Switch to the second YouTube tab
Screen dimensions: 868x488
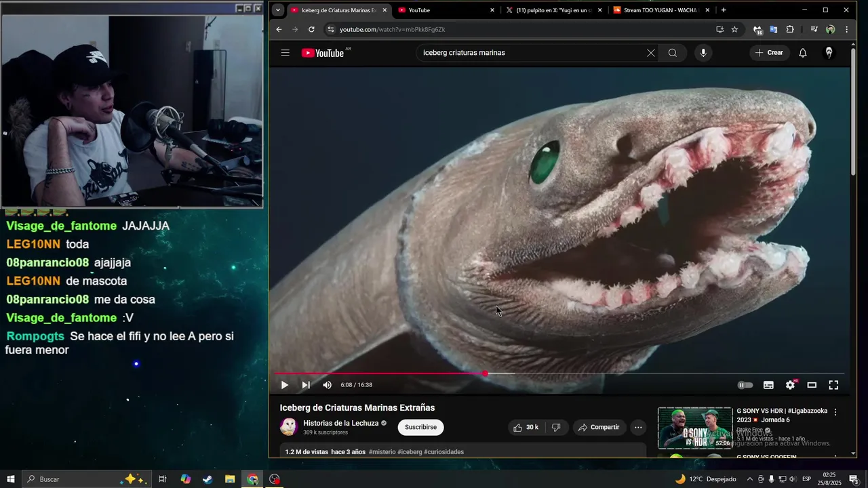[446, 10]
